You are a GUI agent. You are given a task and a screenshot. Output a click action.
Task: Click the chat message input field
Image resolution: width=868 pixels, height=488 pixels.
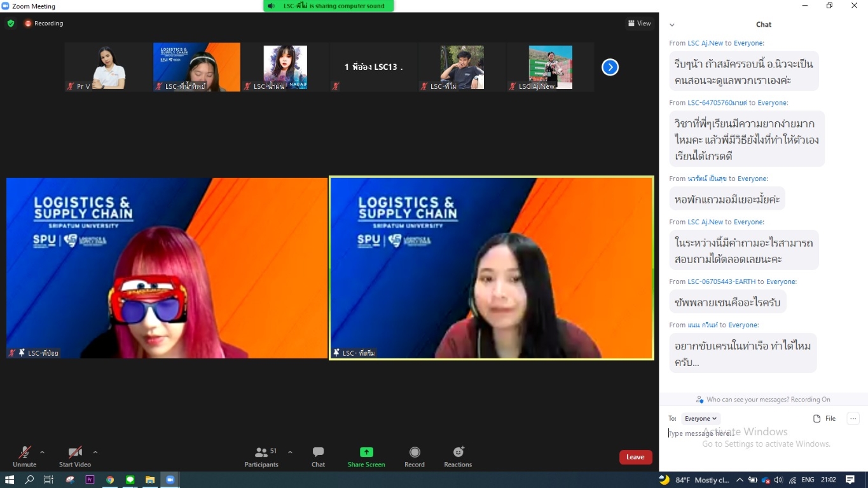[763, 433]
